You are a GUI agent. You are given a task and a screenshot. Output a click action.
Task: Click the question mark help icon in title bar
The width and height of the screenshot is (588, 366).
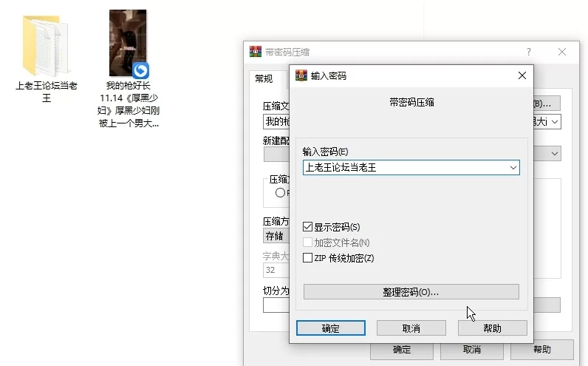528,52
